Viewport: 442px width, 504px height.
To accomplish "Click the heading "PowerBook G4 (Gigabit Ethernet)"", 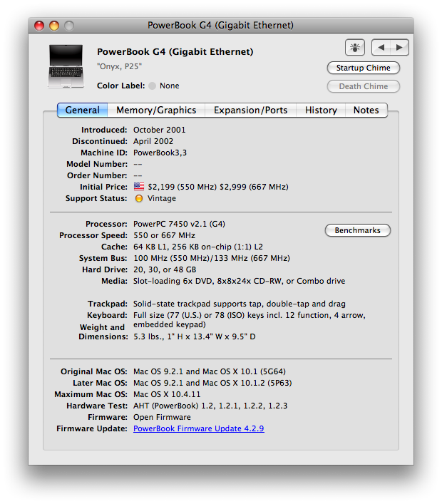I will click(x=175, y=52).
